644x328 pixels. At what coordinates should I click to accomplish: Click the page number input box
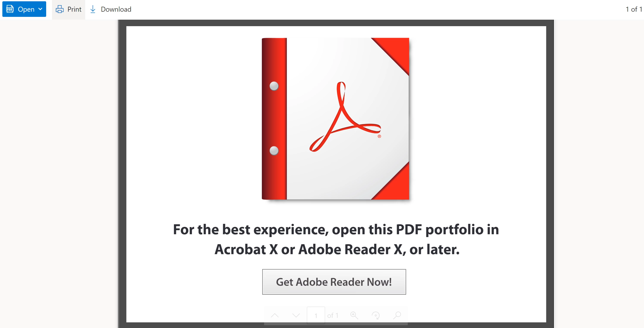pos(316,315)
